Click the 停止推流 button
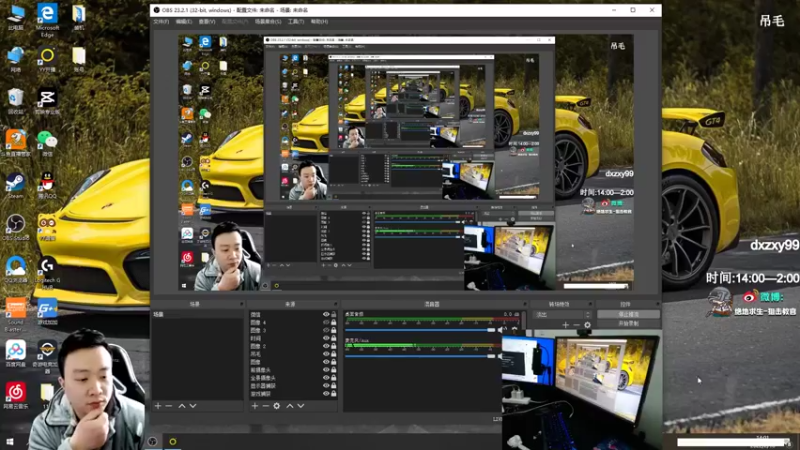The image size is (800, 450). tap(627, 314)
